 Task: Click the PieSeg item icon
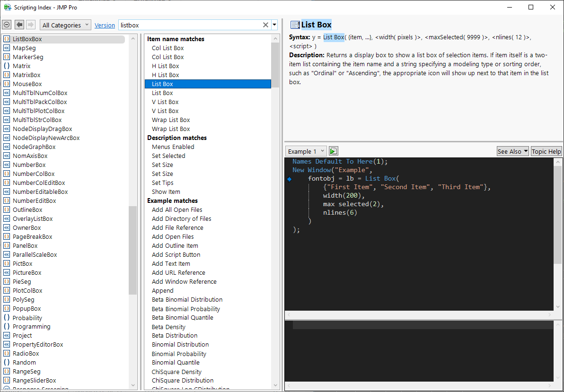[7, 282]
